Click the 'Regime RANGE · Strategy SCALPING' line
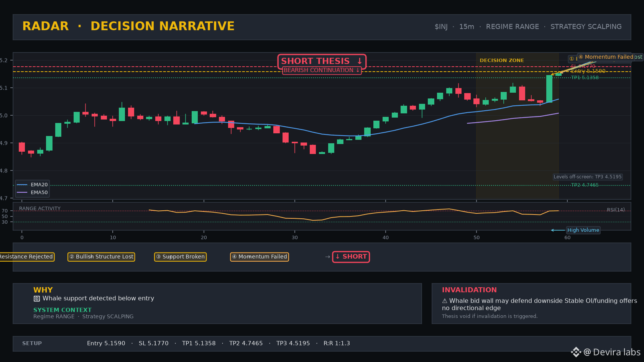Image resolution: width=644 pixels, height=362 pixels. click(84, 316)
